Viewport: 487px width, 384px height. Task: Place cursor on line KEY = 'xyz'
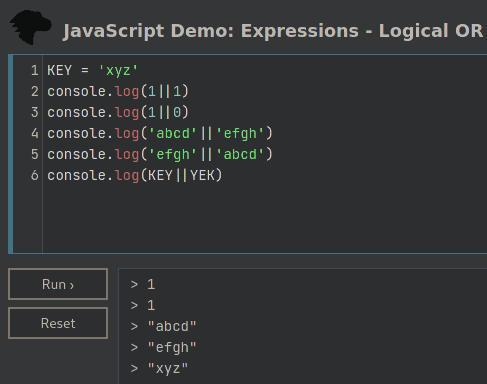[x=93, y=71]
